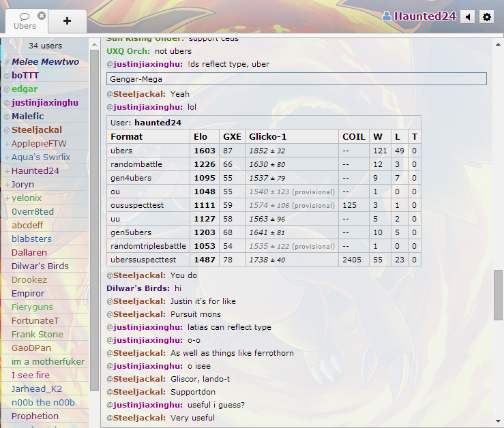
Task: Open ApplepieFTW's profile from user list
Action: (x=40, y=144)
